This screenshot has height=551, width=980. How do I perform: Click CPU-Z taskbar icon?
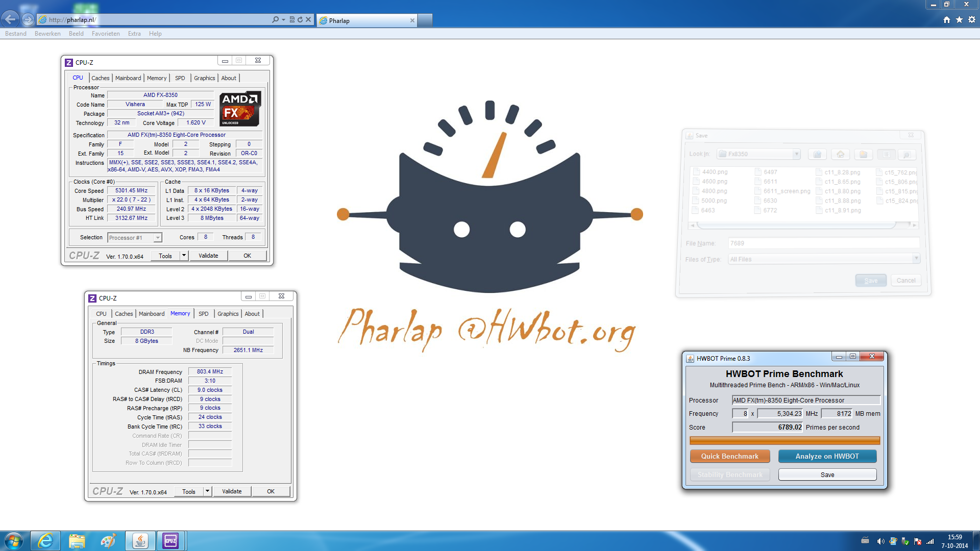pyautogui.click(x=170, y=541)
